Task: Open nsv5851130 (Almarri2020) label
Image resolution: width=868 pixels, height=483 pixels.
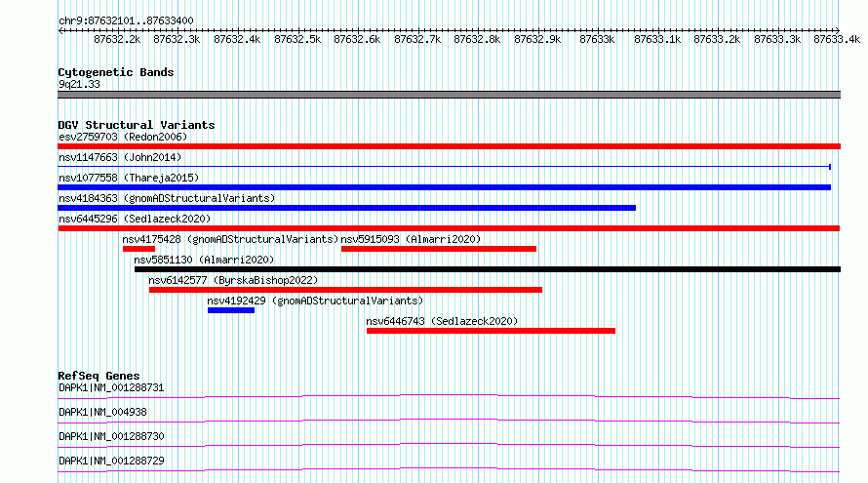Action: click(x=204, y=260)
